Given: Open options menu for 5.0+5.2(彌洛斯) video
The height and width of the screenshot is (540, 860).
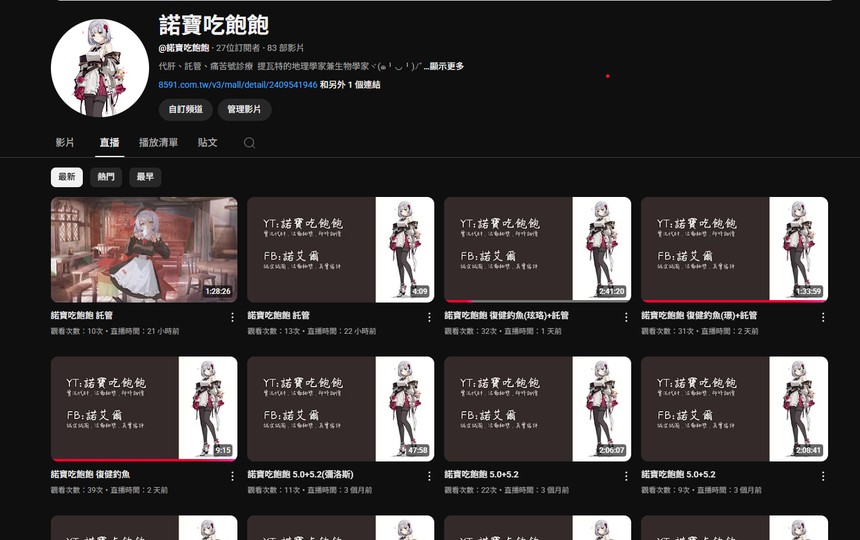Looking at the screenshot, I should 429,476.
